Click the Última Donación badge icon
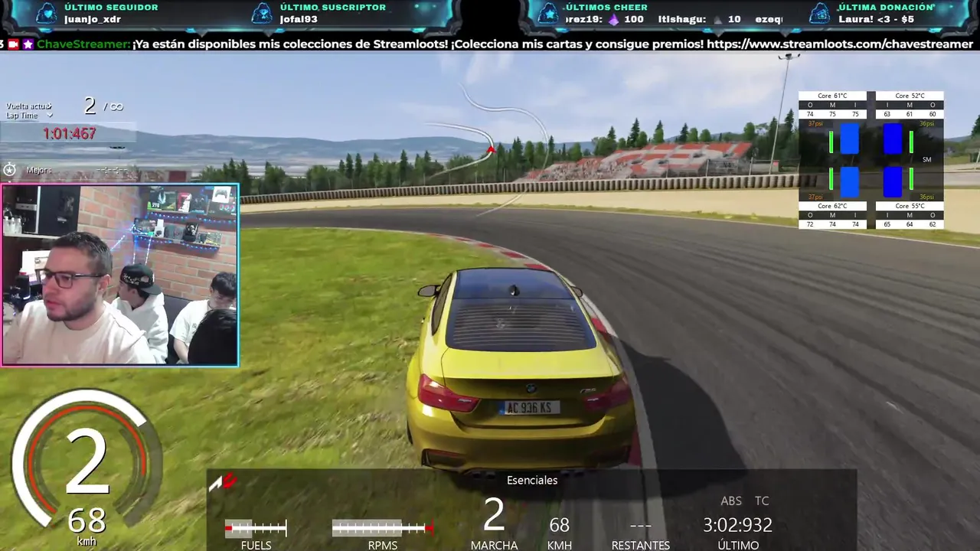The height and width of the screenshot is (551, 980). point(820,14)
